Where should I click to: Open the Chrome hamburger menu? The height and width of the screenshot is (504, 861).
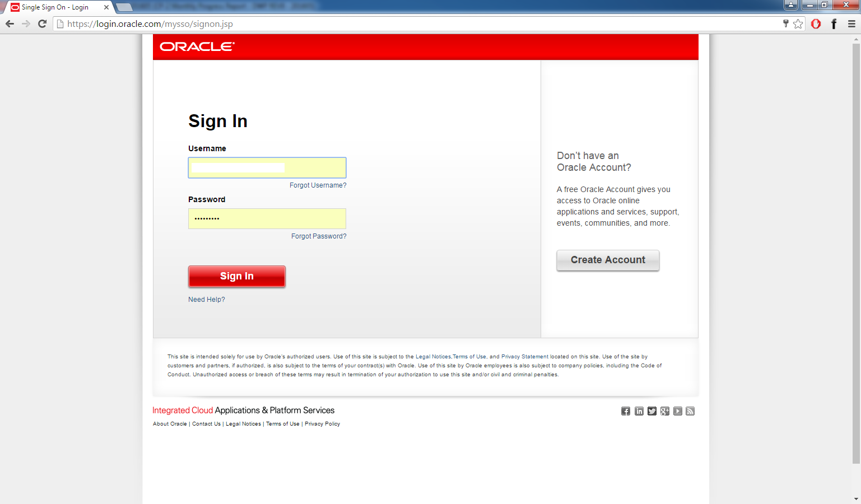tap(851, 24)
